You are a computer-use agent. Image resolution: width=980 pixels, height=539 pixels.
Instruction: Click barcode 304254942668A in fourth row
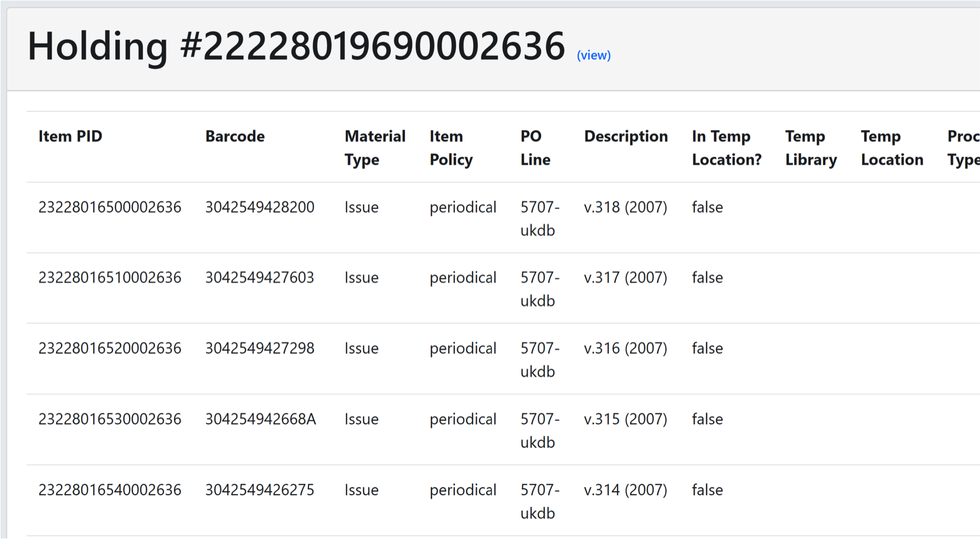(261, 419)
